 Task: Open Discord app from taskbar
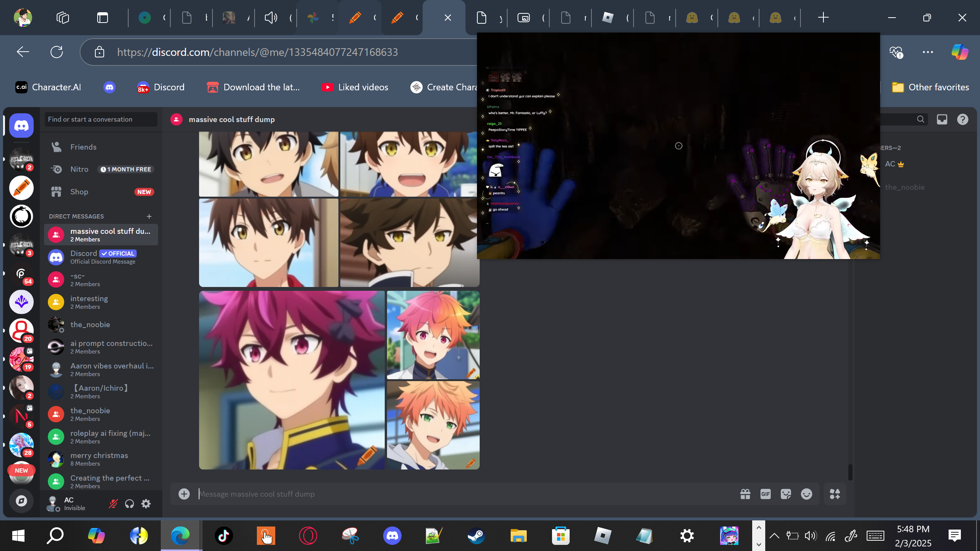(x=392, y=536)
